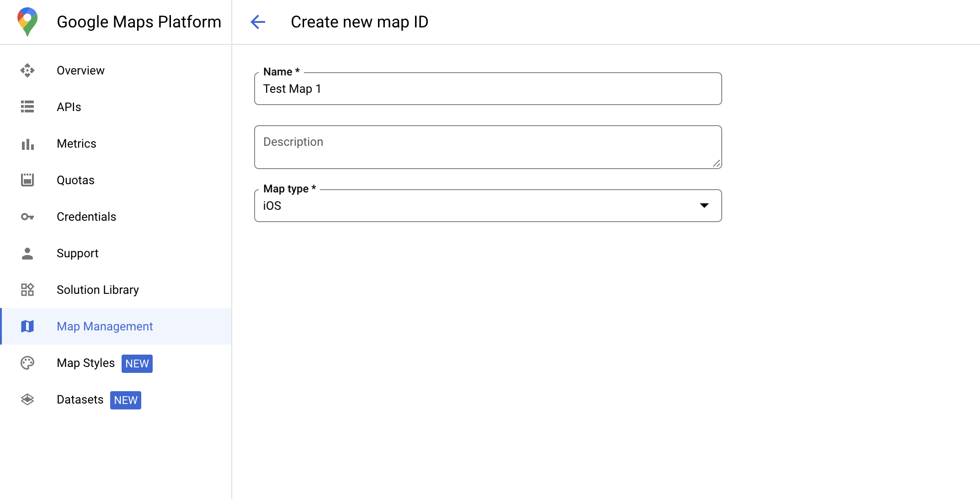This screenshot has width=980, height=499.
Task: Click the NEW badge next to Map Styles
Action: click(x=136, y=363)
